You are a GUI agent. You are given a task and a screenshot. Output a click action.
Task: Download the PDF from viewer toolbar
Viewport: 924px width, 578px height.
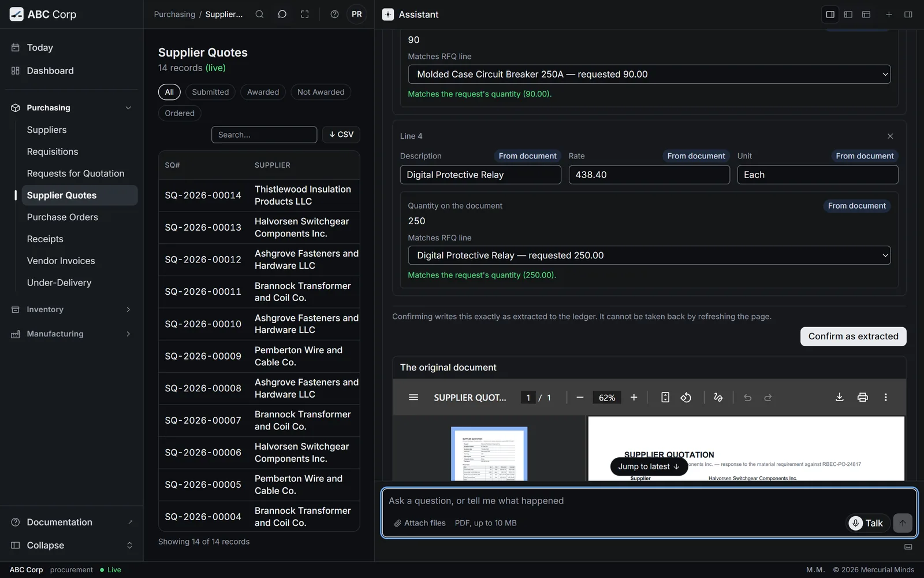click(x=840, y=397)
